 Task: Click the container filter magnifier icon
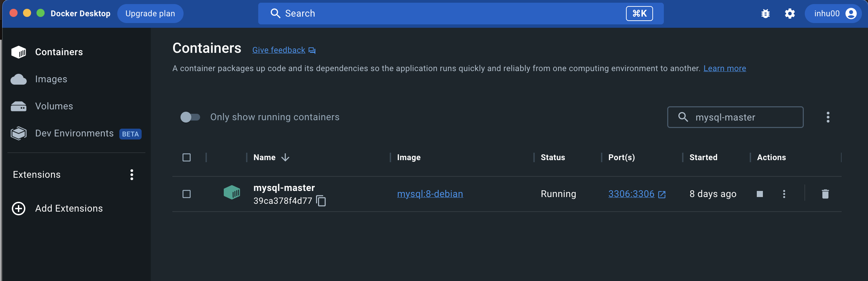tap(683, 117)
